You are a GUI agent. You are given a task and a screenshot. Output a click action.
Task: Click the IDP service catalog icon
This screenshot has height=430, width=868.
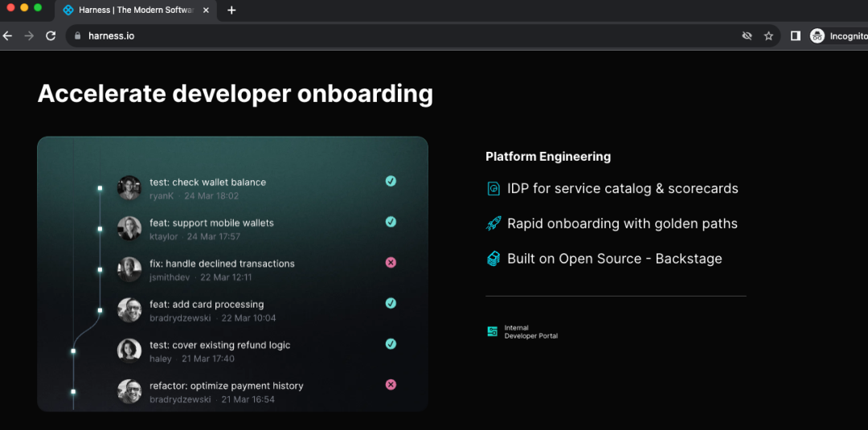pyautogui.click(x=493, y=189)
